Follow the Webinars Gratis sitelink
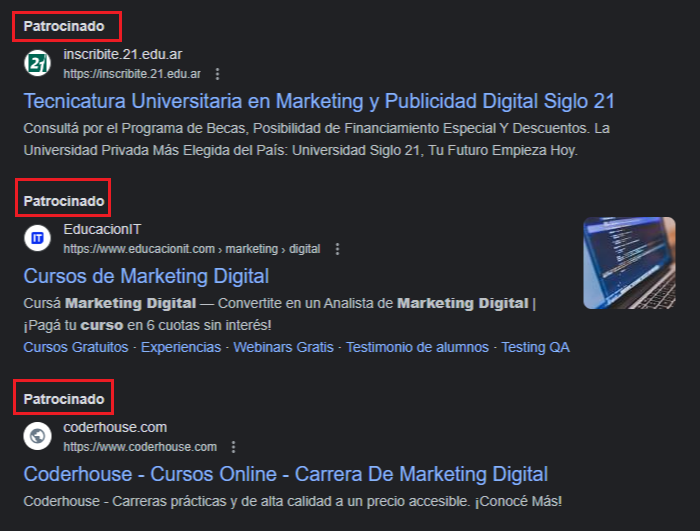700x531 pixels. (283, 347)
